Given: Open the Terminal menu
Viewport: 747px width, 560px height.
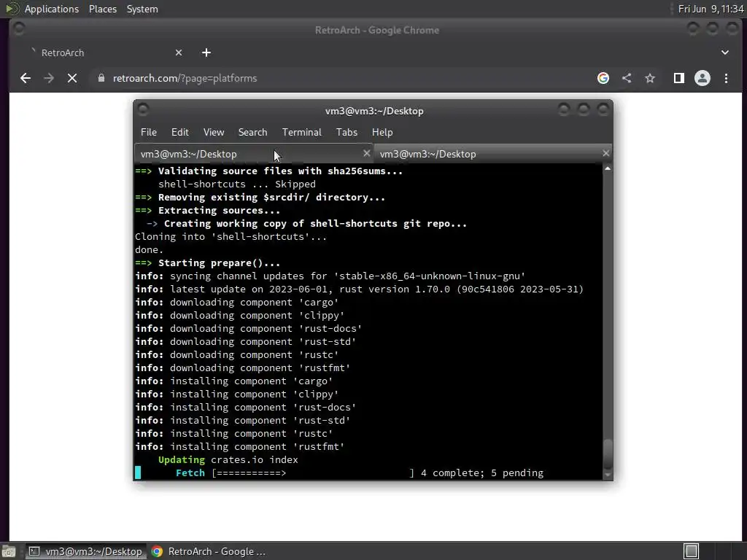Looking at the screenshot, I should click(x=301, y=132).
